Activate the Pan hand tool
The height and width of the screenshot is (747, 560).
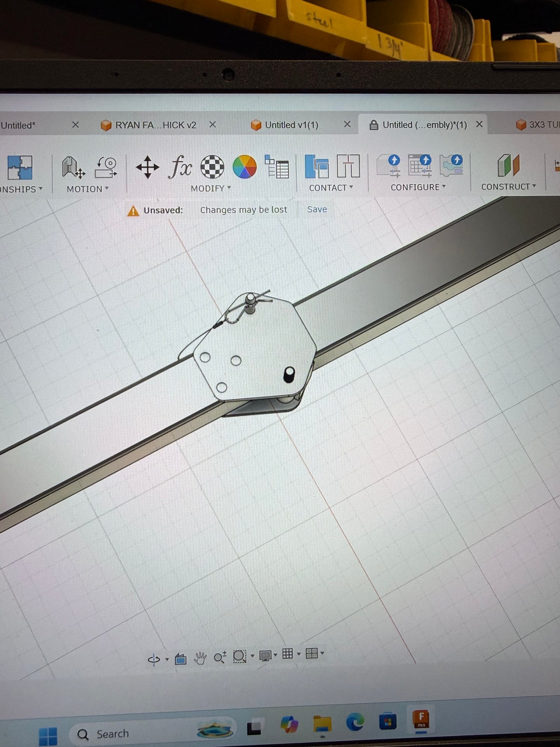click(x=200, y=658)
